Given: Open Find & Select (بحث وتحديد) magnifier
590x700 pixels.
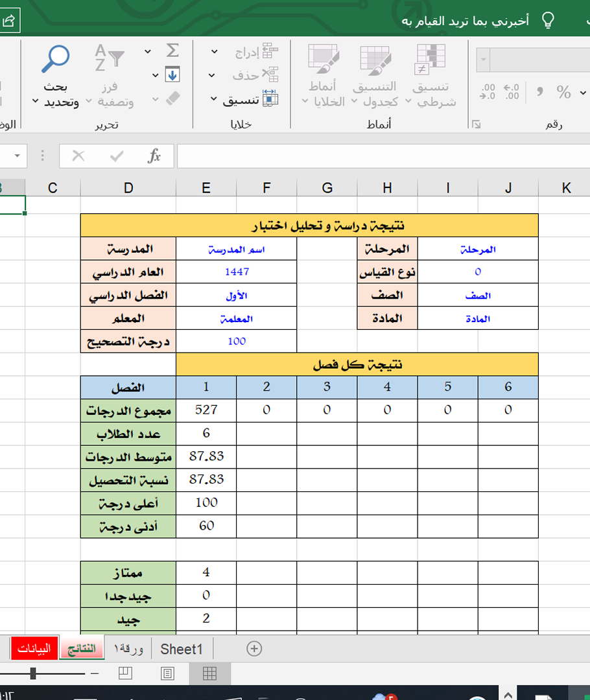Looking at the screenshot, I should point(55,60).
